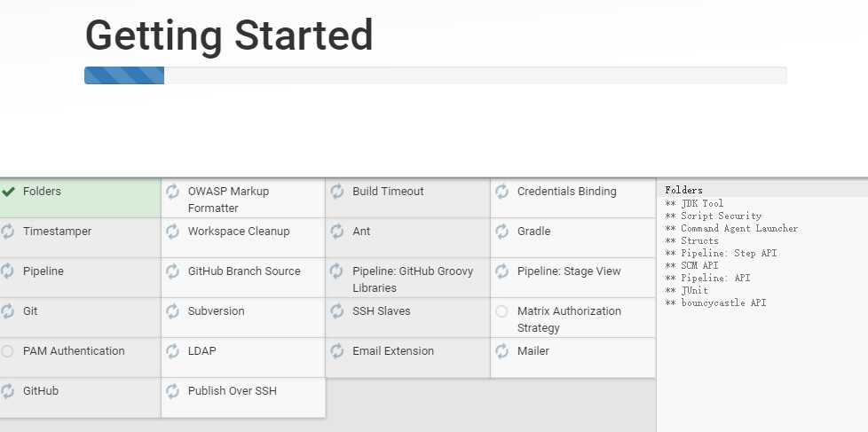Click the empty circle beside Matrix Authorization Strategy
868x432 pixels.
click(x=501, y=311)
